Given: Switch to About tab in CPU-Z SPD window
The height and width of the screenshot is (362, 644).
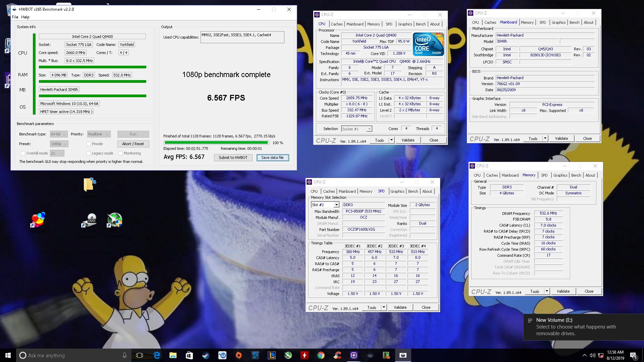Looking at the screenshot, I should 427,191.
